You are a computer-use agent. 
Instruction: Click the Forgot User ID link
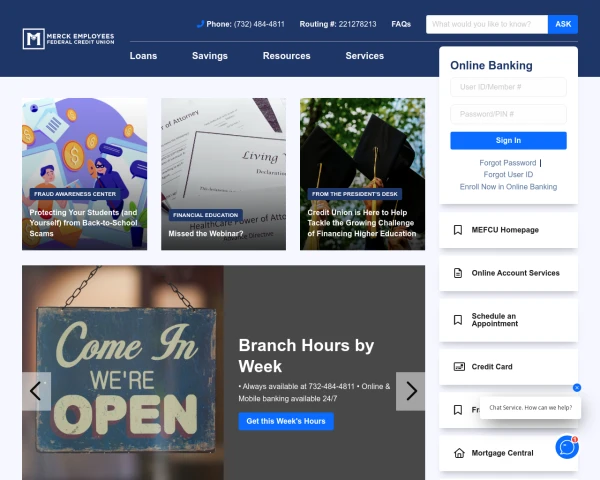click(x=508, y=175)
